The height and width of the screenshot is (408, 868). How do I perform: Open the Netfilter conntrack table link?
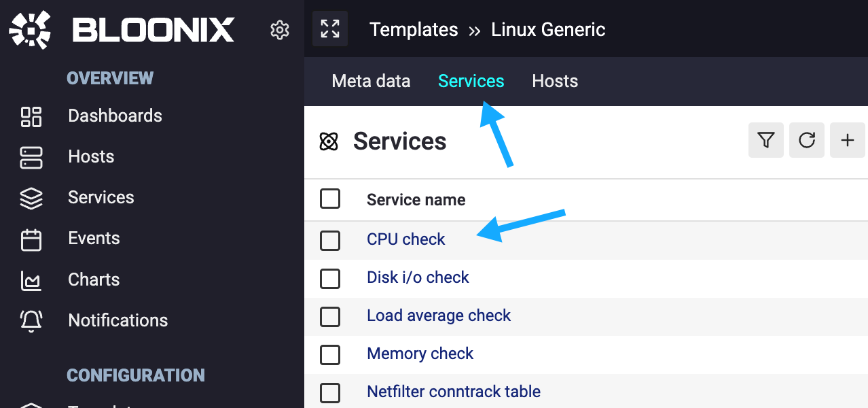pos(454,392)
